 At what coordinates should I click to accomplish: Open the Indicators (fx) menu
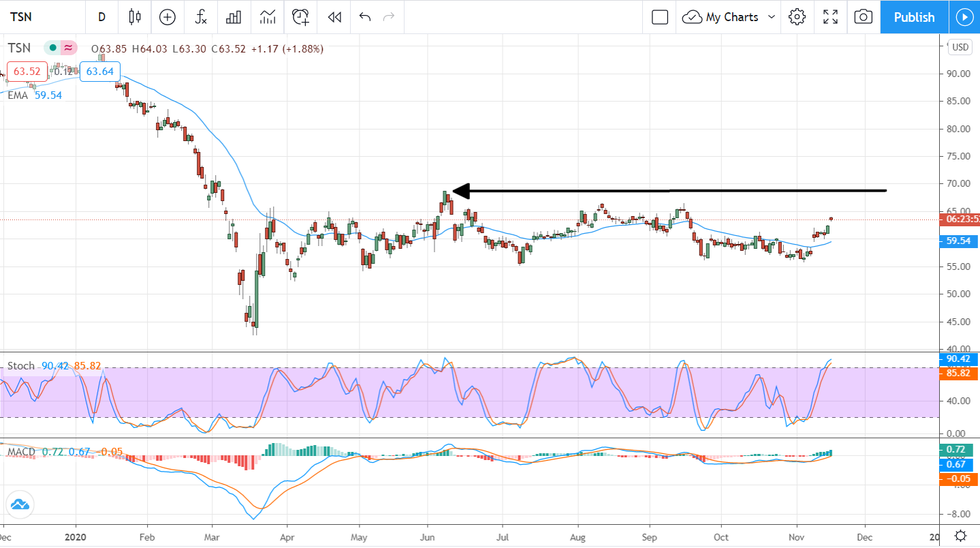point(201,17)
